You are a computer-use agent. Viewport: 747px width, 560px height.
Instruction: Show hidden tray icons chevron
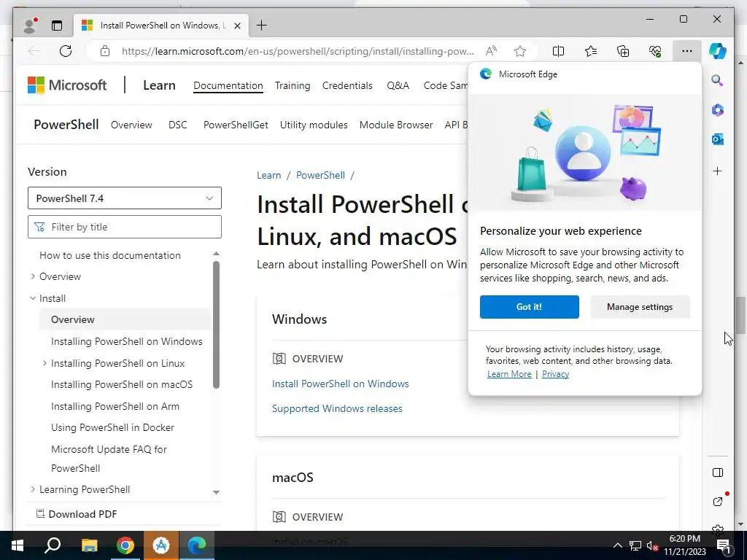click(617, 545)
